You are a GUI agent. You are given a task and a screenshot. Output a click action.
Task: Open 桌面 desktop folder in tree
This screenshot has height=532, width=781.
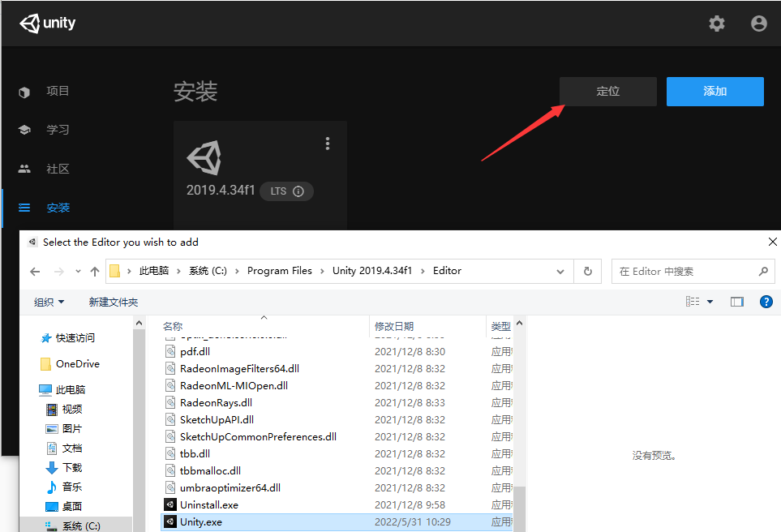71,507
